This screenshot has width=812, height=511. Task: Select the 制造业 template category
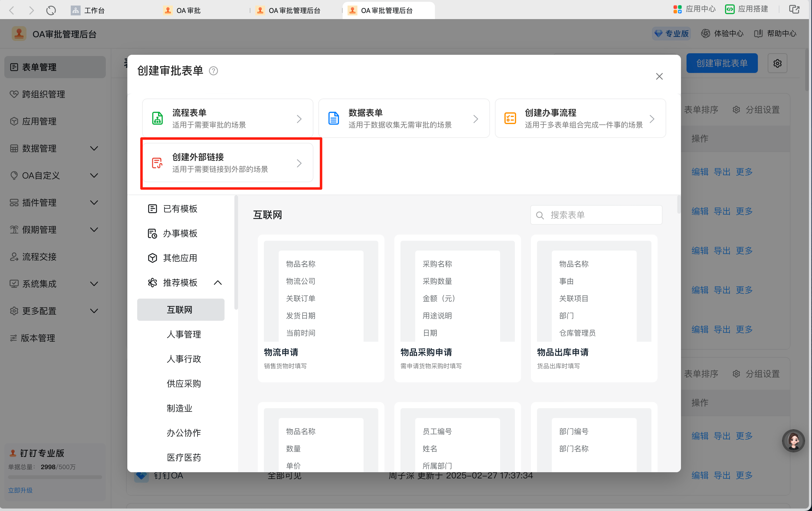point(179,408)
